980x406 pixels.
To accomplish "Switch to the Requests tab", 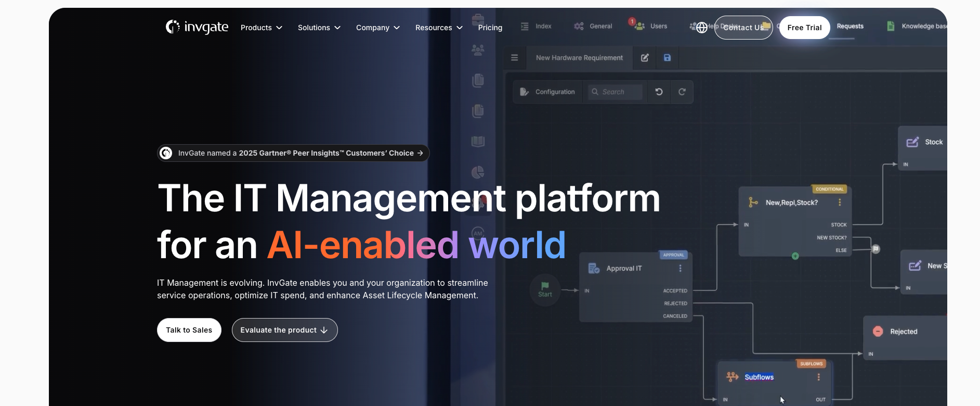I will coord(850,26).
